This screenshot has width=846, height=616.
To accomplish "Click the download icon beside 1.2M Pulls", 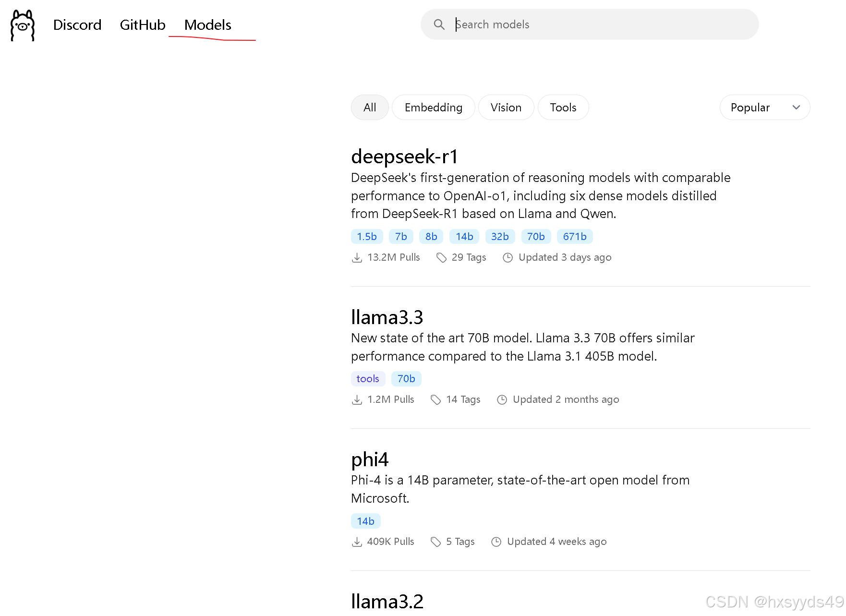I will [357, 400].
